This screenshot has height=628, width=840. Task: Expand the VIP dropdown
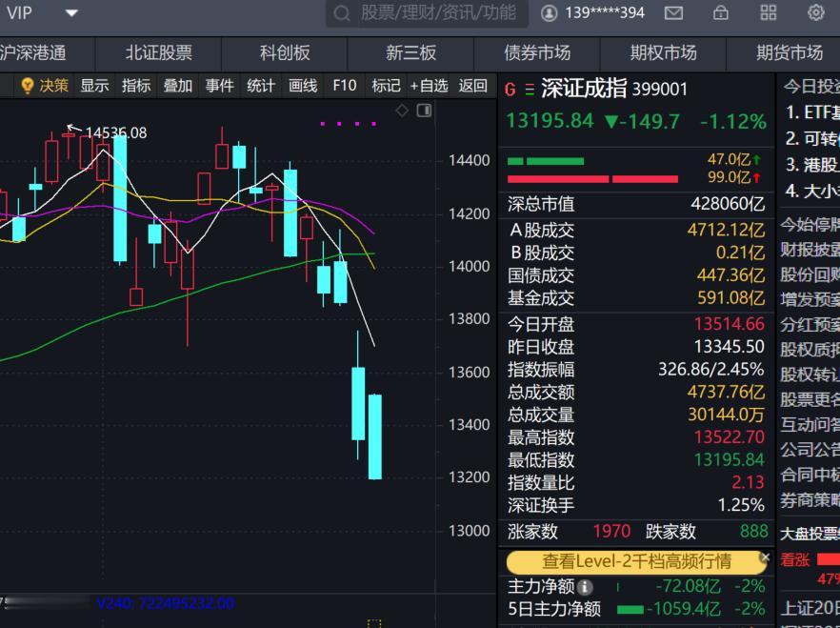(x=70, y=13)
